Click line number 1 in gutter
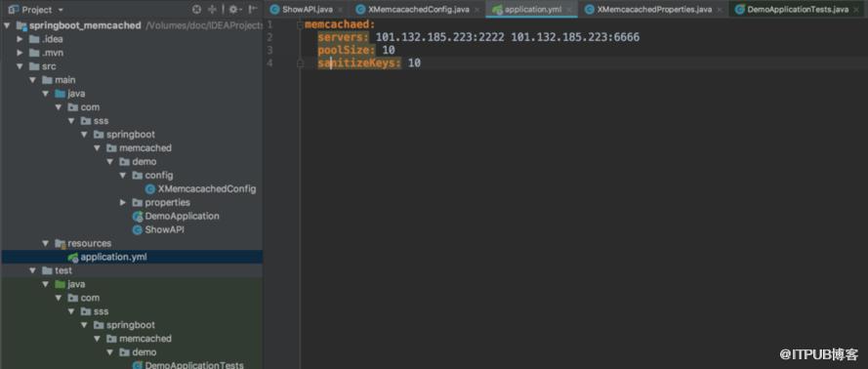The height and width of the screenshot is (369, 868). click(269, 24)
